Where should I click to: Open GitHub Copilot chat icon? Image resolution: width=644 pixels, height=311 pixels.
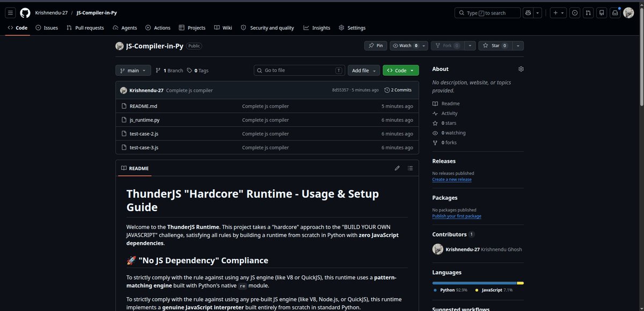[528, 12]
